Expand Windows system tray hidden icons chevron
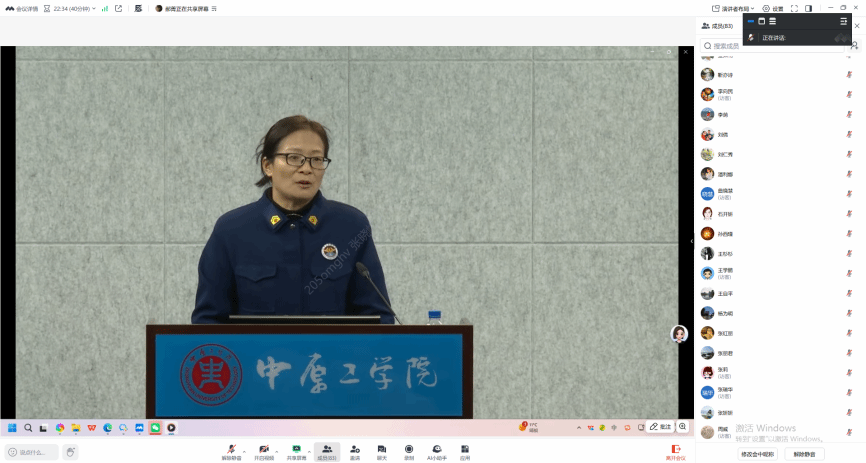Image resolution: width=866 pixels, height=463 pixels. (581, 428)
